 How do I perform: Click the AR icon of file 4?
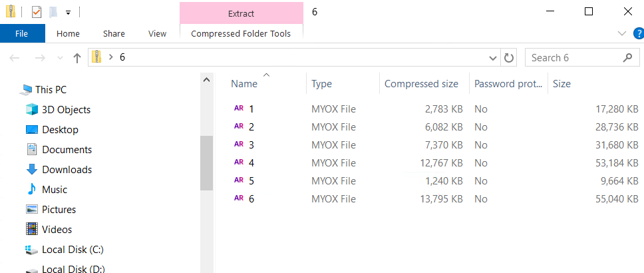[x=238, y=162]
